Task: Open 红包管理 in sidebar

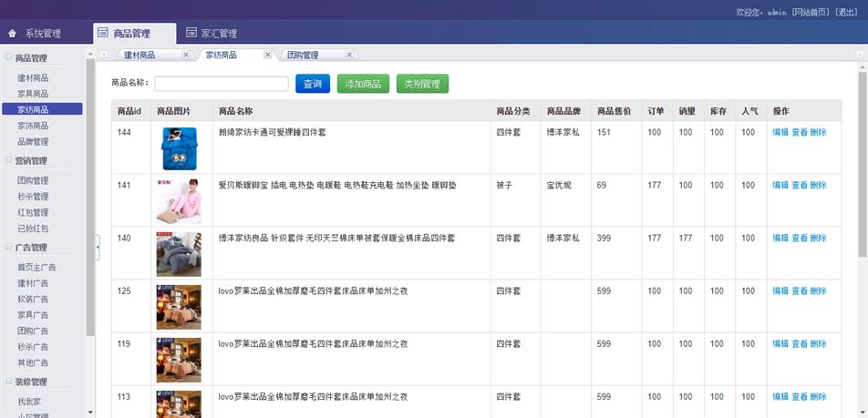Action: tap(33, 212)
